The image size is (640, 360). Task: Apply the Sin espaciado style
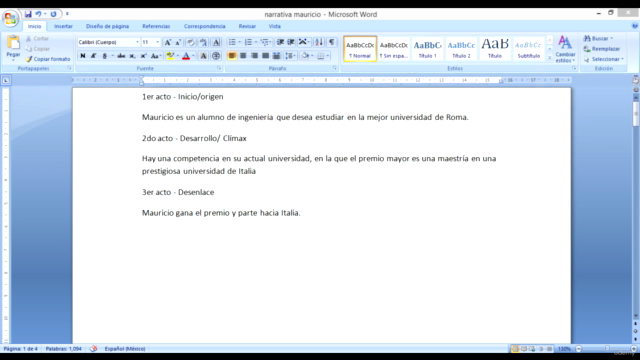tap(394, 49)
